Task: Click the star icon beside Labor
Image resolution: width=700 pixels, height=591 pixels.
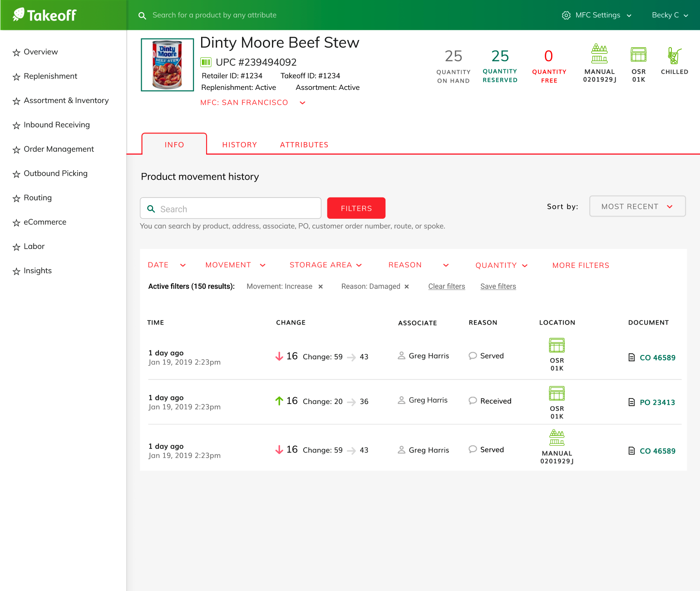Action: [16, 247]
